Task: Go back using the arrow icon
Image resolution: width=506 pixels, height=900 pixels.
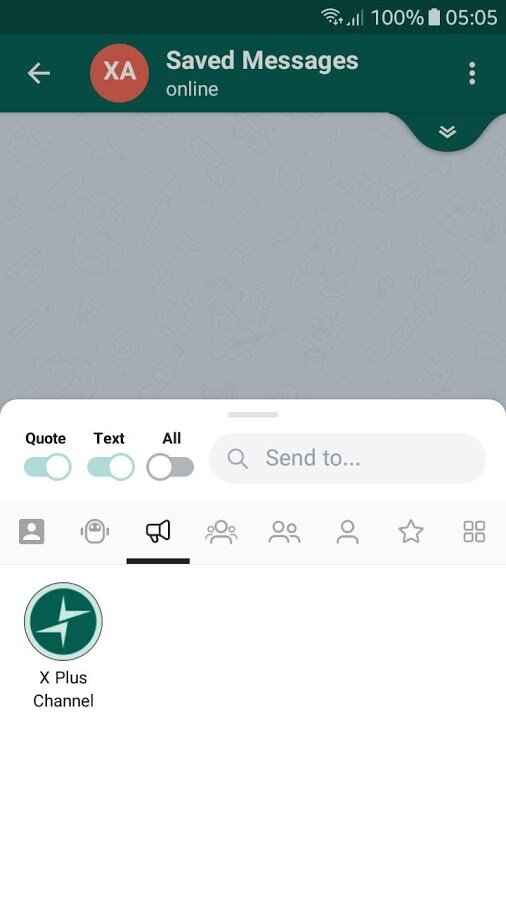Action: click(39, 73)
